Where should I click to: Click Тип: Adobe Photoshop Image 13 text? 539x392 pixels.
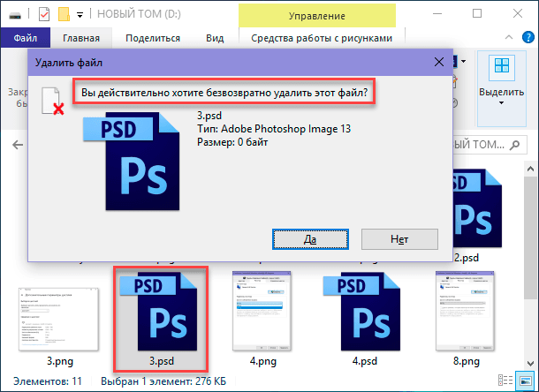274,129
